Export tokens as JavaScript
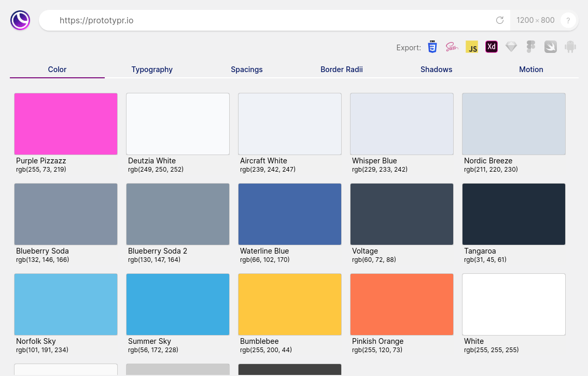This screenshot has width=588, height=376. pyautogui.click(x=472, y=47)
